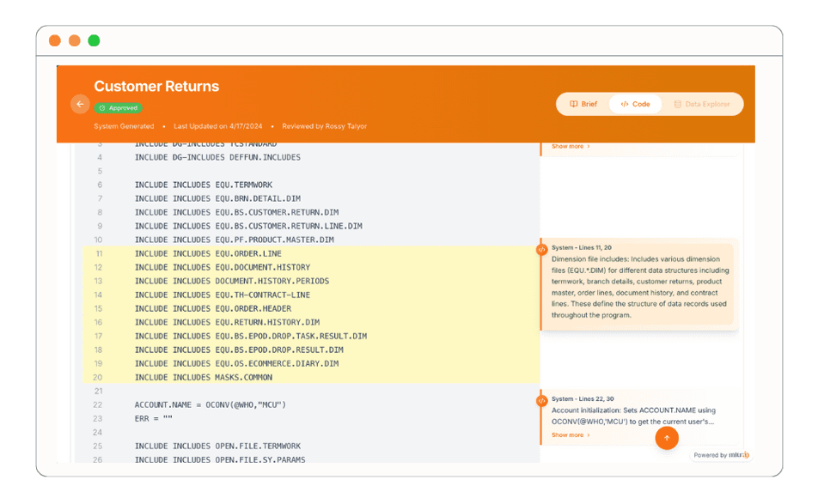This screenshot has width=818, height=504.
Task: Click the Approved status badge
Action: pyautogui.click(x=119, y=108)
